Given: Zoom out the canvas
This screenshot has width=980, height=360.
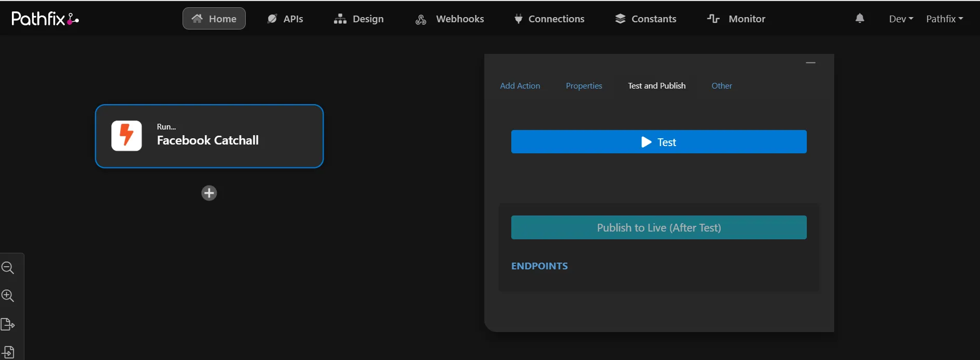Looking at the screenshot, I should click(x=8, y=268).
